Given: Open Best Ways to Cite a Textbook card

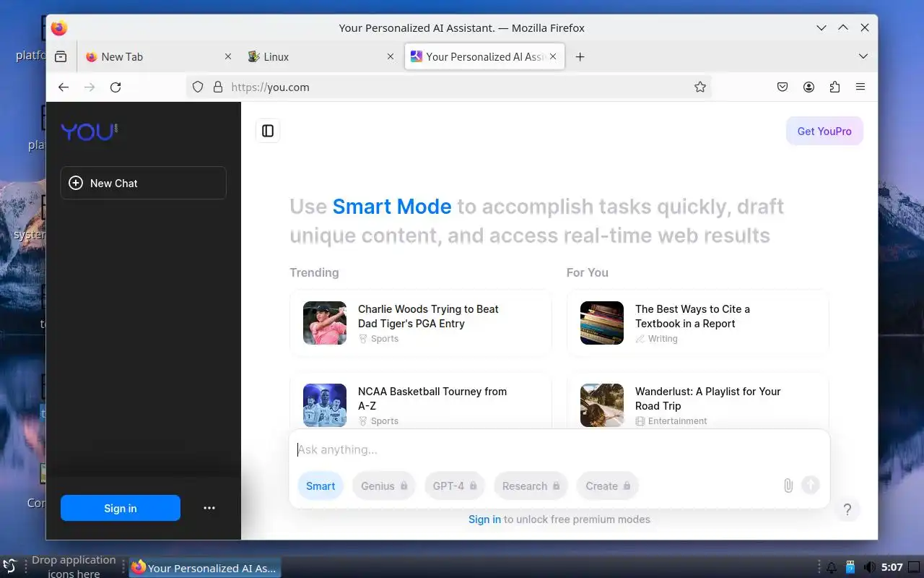Looking at the screenshot, I should 698,323.
